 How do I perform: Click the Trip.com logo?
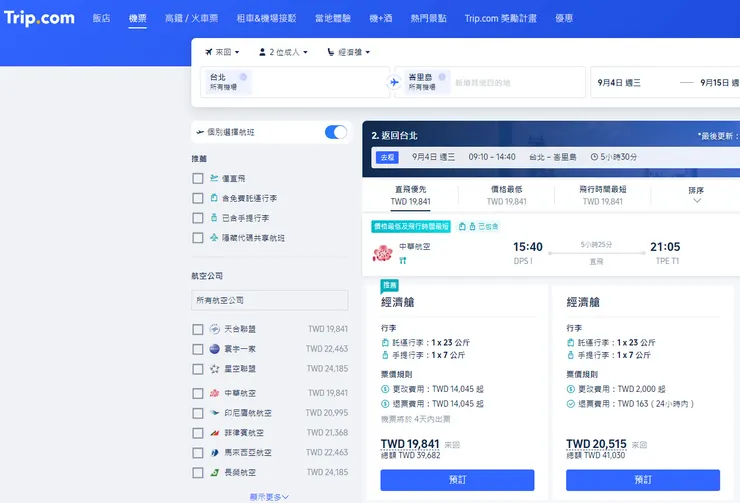tap(39, 18)
